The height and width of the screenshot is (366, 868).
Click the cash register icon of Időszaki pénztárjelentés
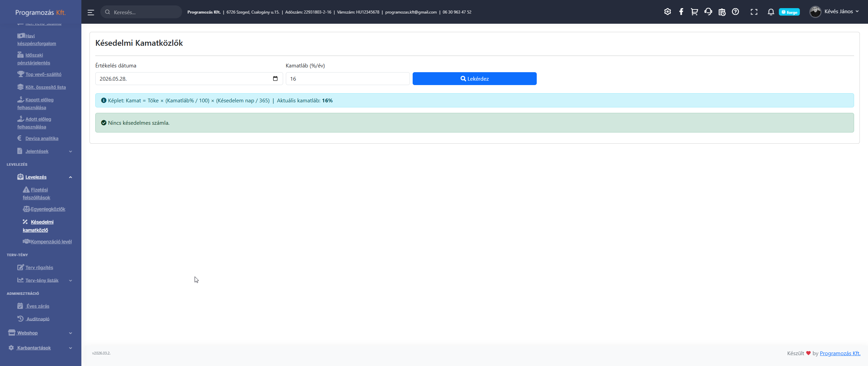click(20, 55)
